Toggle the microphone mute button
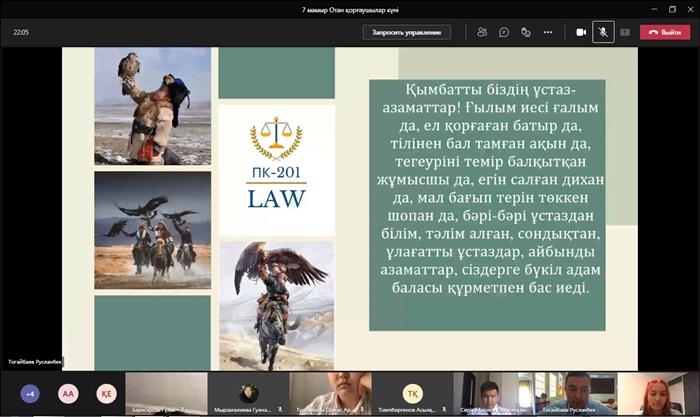 pyautogui.click(x=603, y=32)
